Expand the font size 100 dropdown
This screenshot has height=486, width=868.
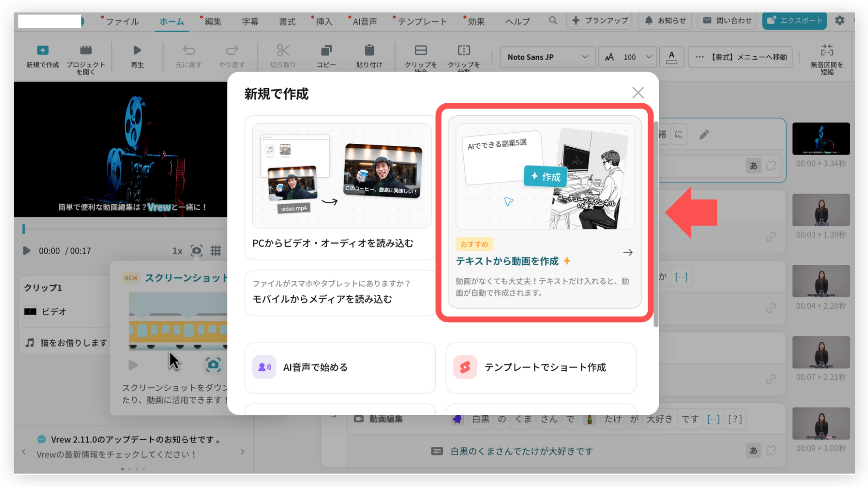click(x=648, y=57)
